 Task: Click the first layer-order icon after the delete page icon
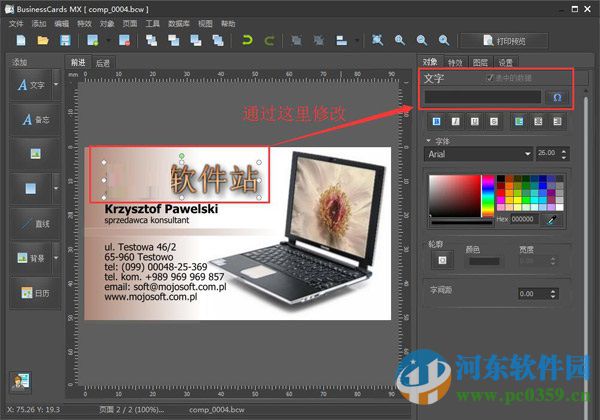[x=152, y=40]
